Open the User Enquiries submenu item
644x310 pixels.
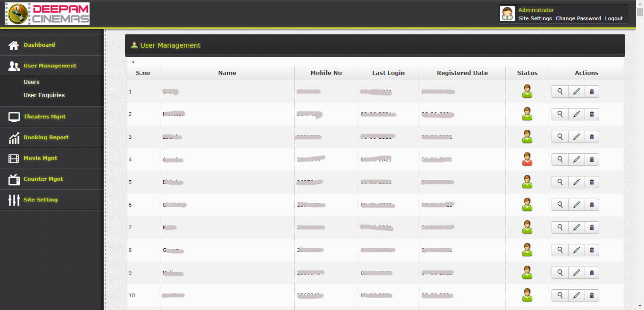coord(44,95)
